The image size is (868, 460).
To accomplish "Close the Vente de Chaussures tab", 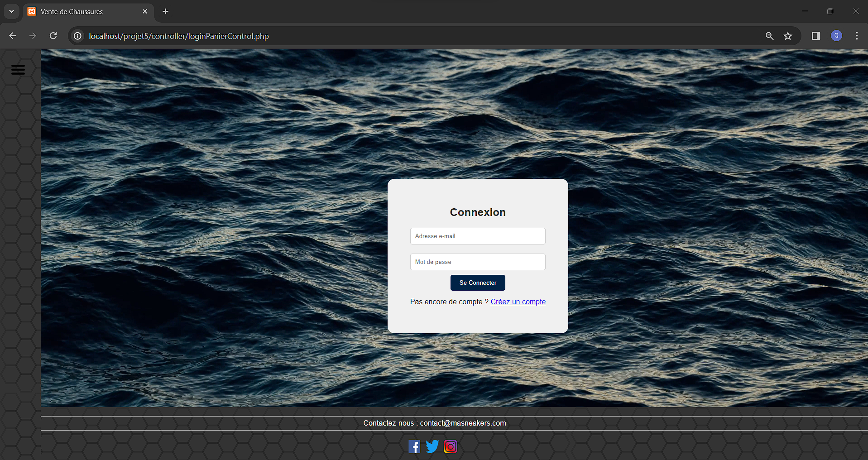I will pos(145,11).
